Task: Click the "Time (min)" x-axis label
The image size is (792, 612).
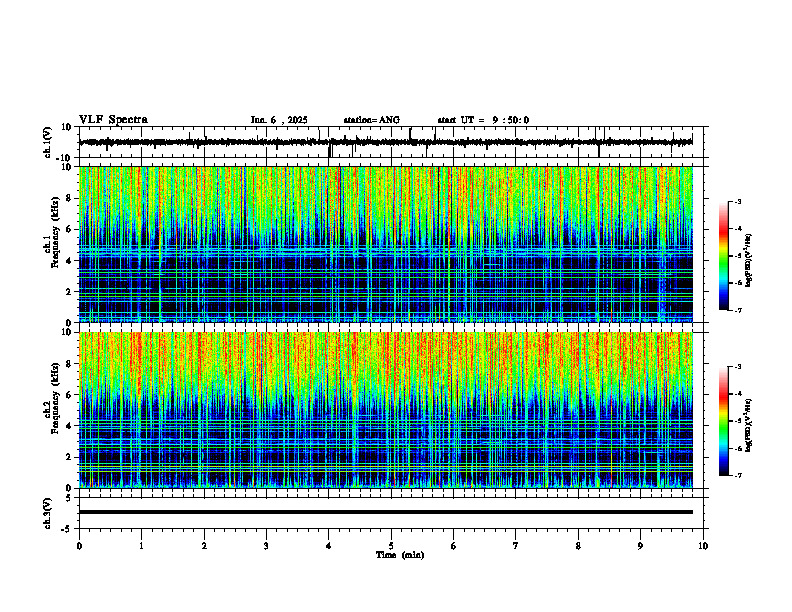Action: 400,555
